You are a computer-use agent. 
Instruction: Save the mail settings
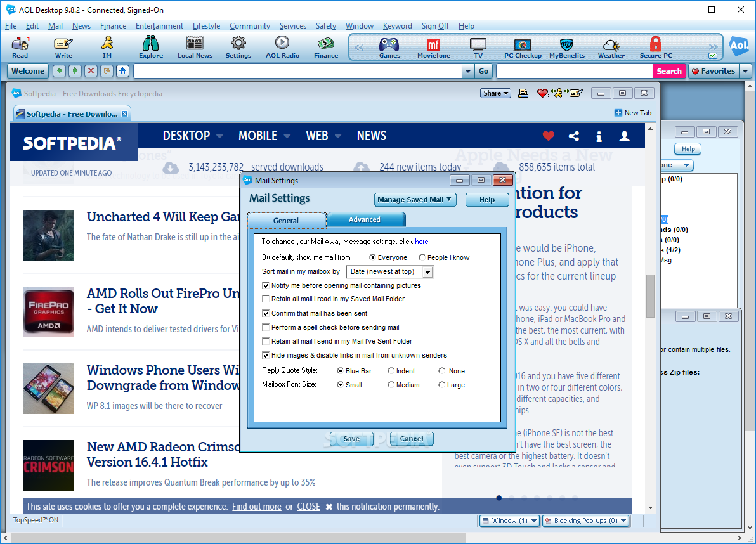tap(351, 439)
